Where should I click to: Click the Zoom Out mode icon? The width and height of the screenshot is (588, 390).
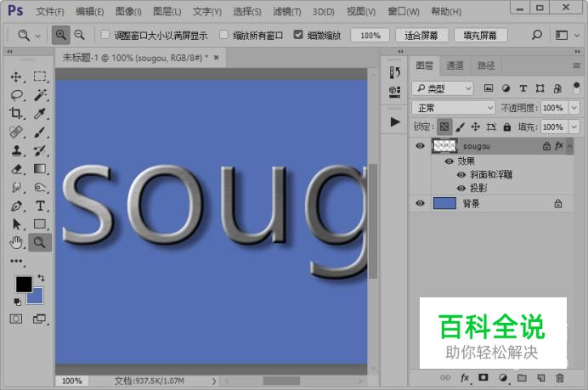pyautogui.click(x=79, y=35)
